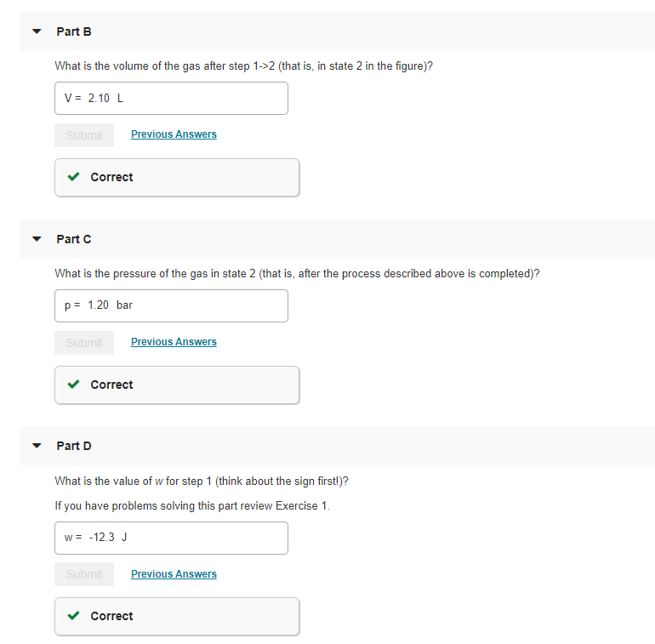Click the work answer field showing -12.3 J

[171, 538]
